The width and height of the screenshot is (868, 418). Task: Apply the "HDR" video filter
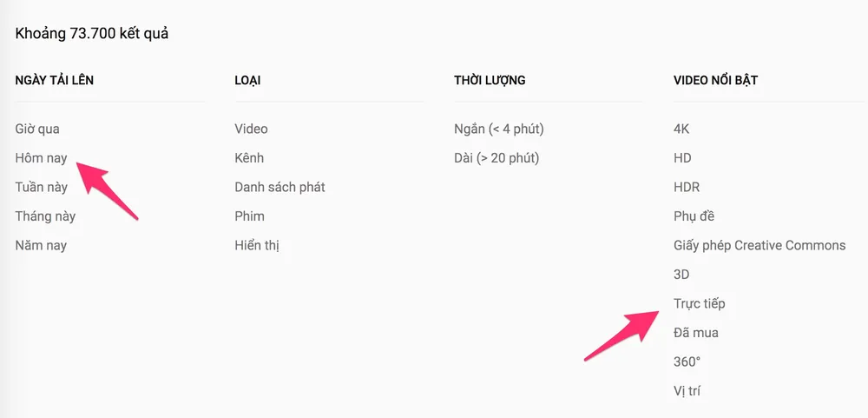(x=687, y=187)
